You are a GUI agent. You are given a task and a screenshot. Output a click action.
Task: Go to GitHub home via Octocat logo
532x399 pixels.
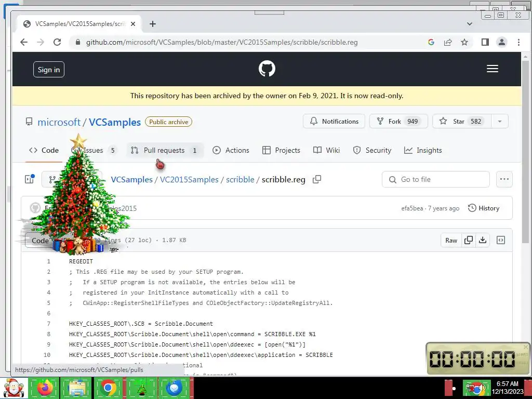267,69
